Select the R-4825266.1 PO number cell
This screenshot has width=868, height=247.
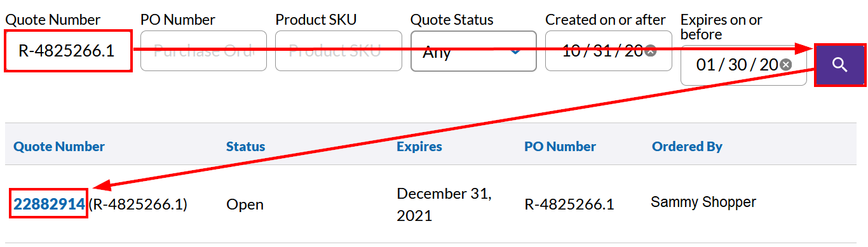coord(569,204)
